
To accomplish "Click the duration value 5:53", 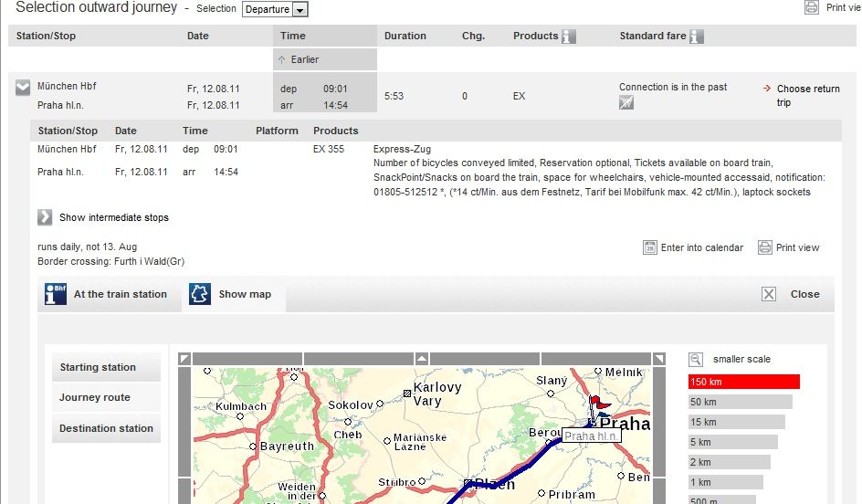I will (394, 96).
